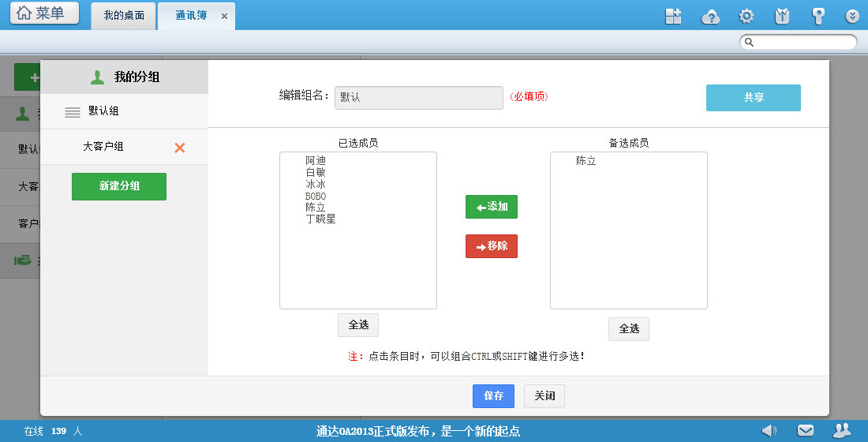868x442 pixels.
Task: Open the cloud help icon
Action: [x=711, y=16]
